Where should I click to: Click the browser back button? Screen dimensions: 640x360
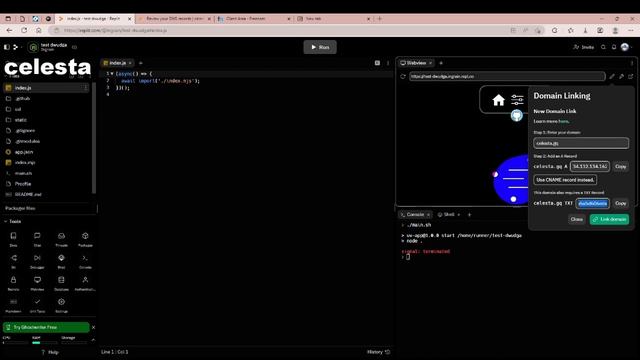[x=9, y=31]
